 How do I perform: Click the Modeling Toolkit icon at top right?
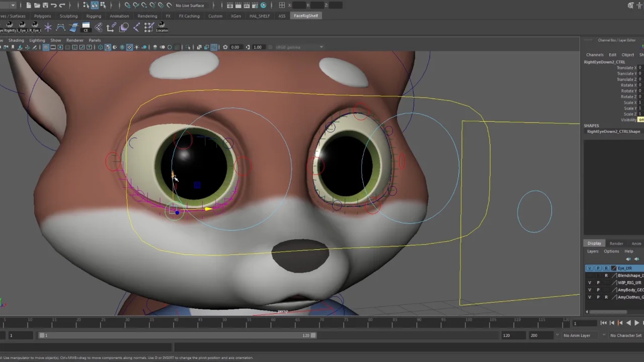[x=631, y=6]
